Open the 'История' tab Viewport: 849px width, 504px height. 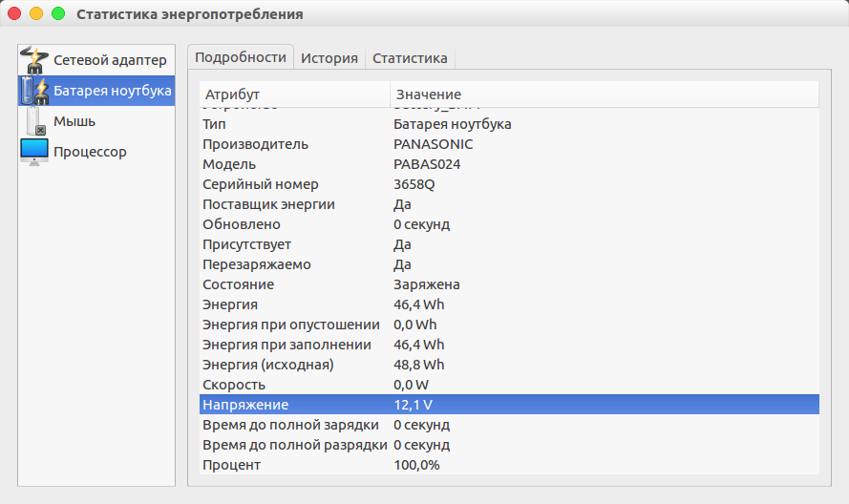pyautogui.click(x=329, y=57)
